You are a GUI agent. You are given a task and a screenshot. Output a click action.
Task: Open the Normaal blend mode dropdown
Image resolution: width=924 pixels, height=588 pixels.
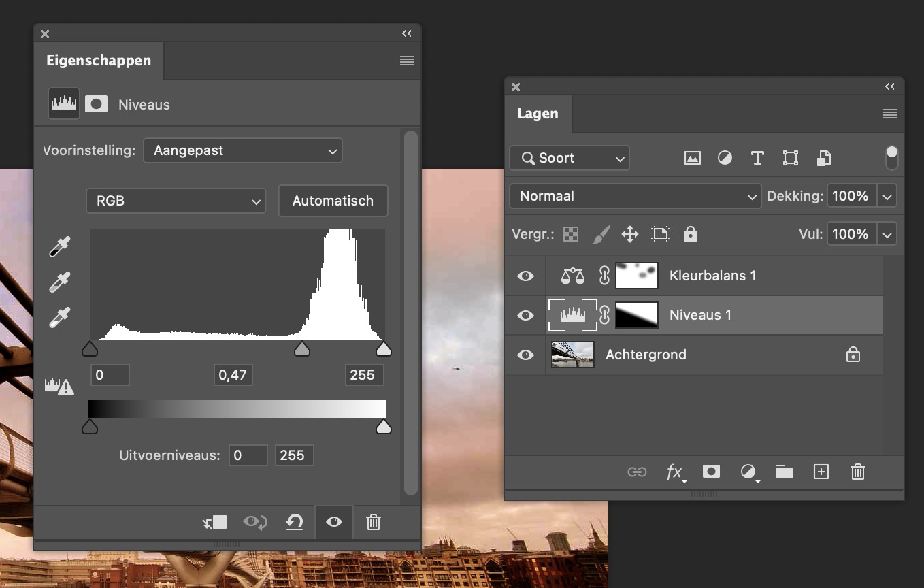point(635,196)
